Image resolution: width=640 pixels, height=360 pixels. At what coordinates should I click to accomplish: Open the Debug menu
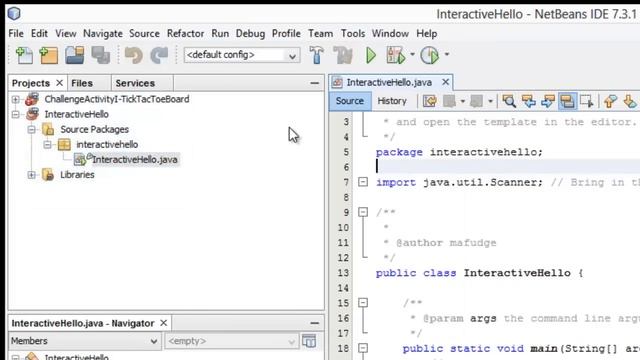tap(250, 33)
